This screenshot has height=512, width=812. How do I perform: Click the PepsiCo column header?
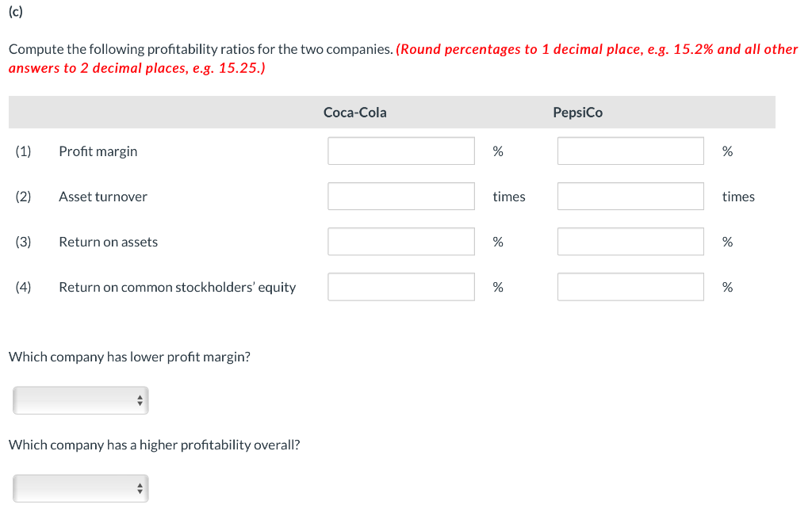click(x=577, y=113)
